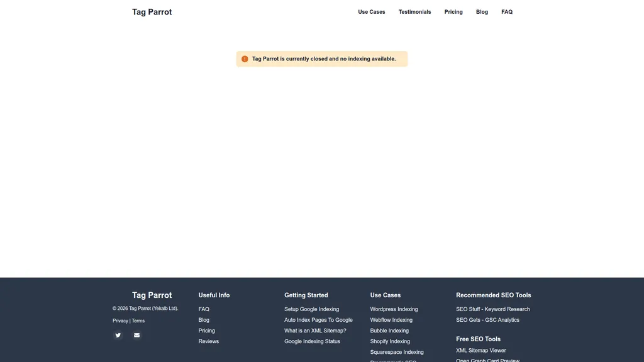
Task: Open the Terms link in footer
Action: [138, 321]
